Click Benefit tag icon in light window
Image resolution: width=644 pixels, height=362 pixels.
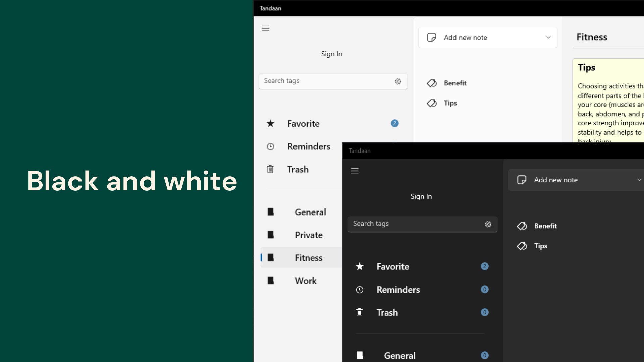(x=432, y=83)
